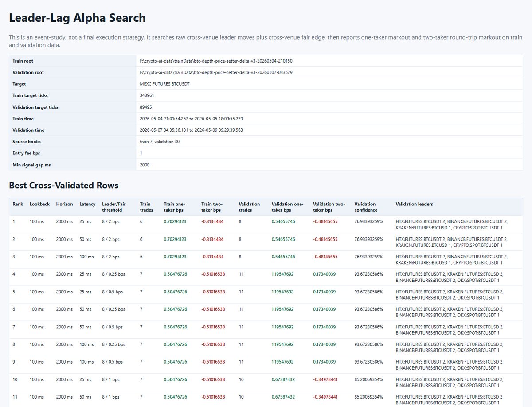Click rank 11 validation two-taker value -0.34978441
The width and height of the screenshot is (532, 407).
click(325, 397)
